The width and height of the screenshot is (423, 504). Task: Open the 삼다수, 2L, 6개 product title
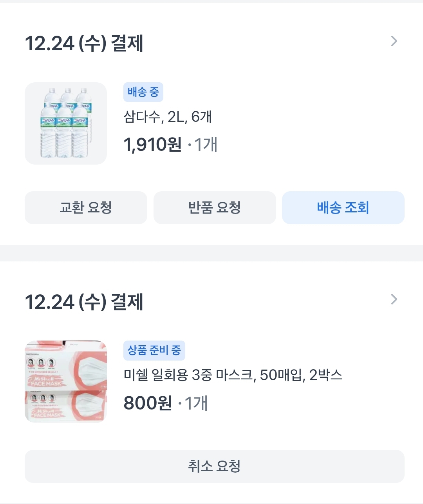pyautogui.click(x=168, y=117)
